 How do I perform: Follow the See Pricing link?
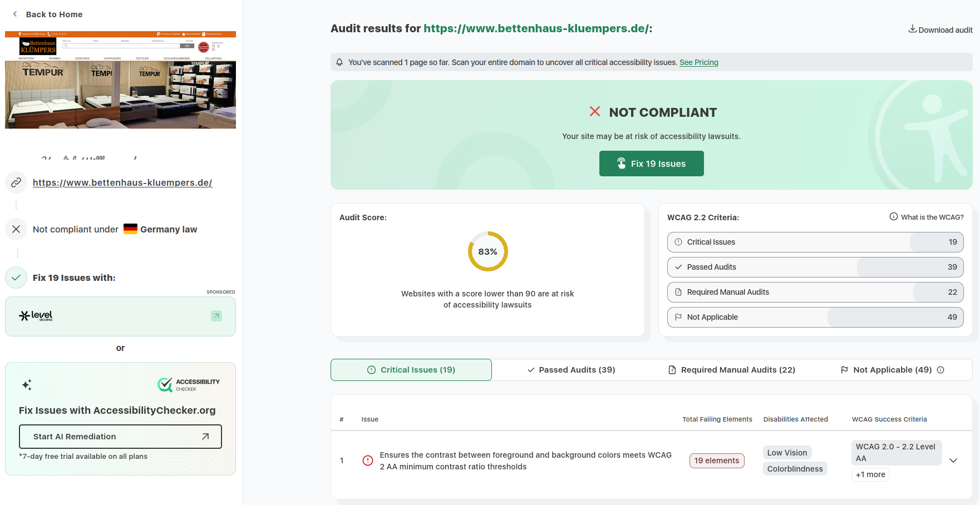pos(699,62)
